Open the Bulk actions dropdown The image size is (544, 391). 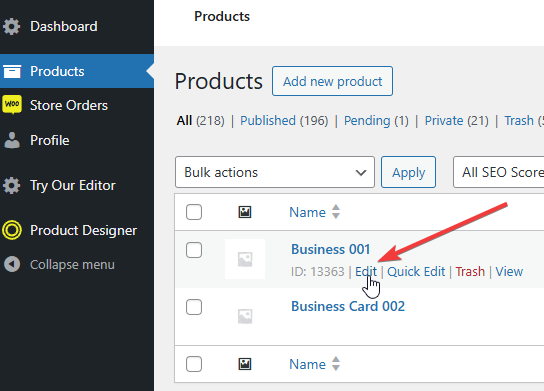click(275, 172)
